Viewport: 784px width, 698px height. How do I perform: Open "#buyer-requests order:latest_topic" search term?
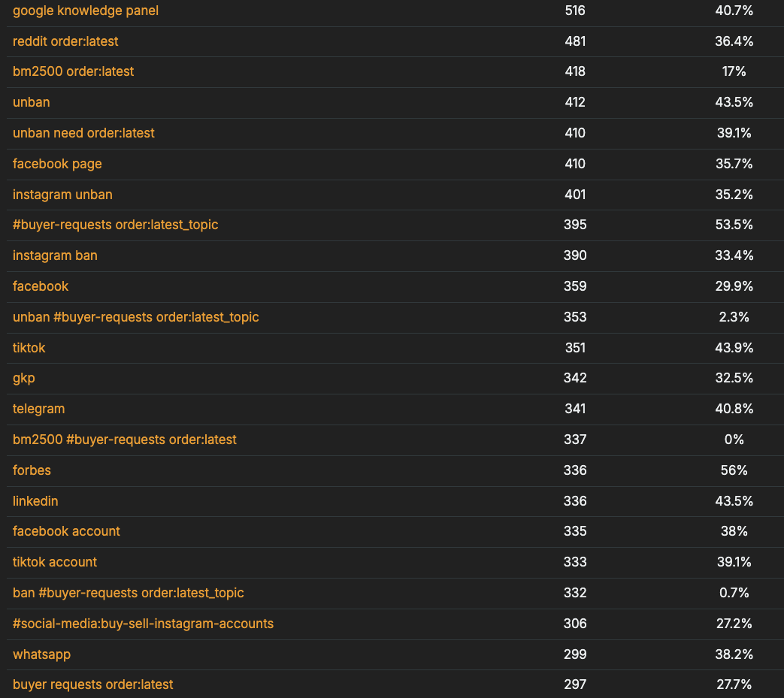(x=115, y=225)
